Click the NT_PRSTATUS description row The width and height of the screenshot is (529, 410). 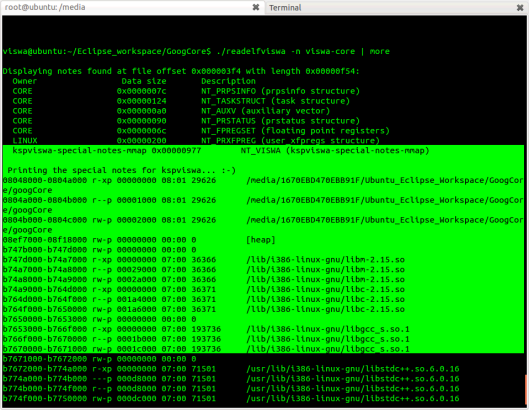click(186, 121)
